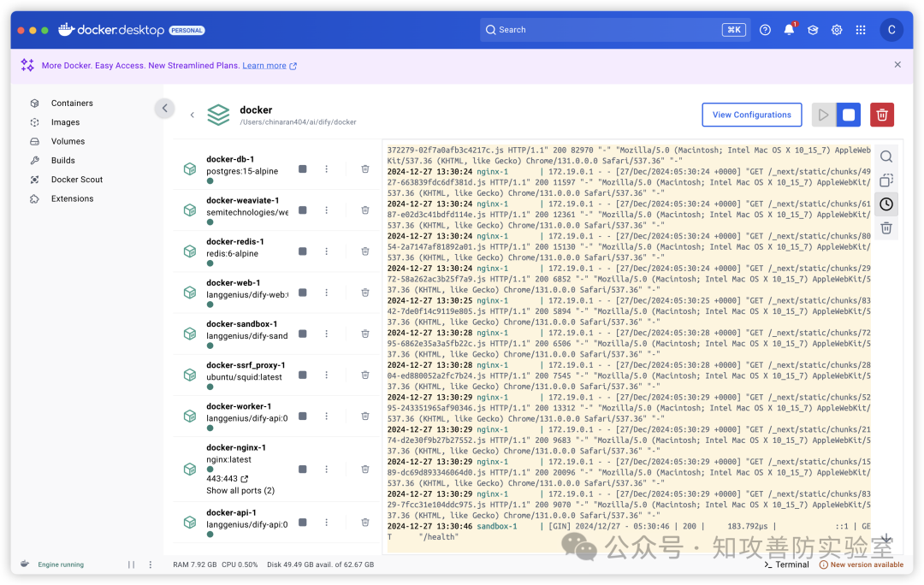The height and width of the screenshot is (585, 924).
Task: Collapse the sidebar with the chevron button
Action: pos(165,109)
